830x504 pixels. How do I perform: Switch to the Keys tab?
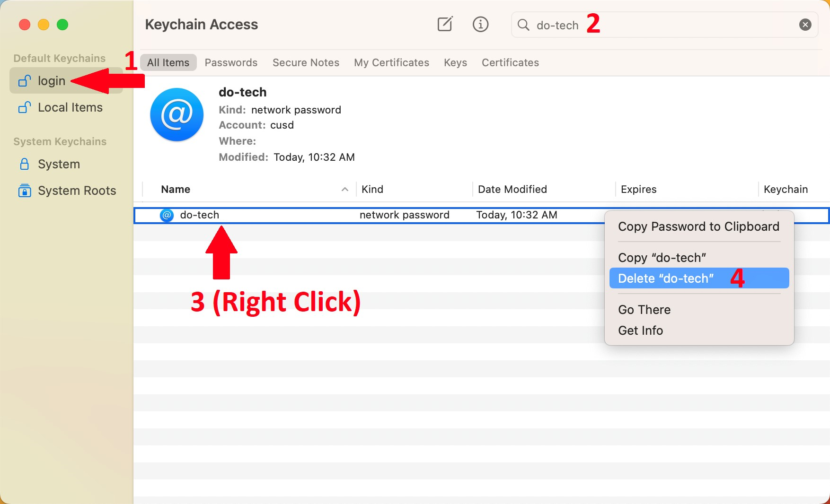pyautogui.click(x=455, y=62)
